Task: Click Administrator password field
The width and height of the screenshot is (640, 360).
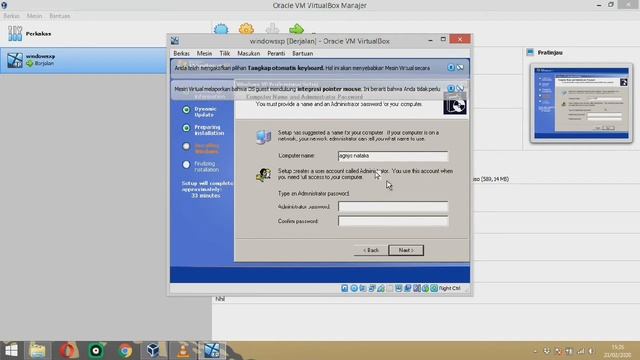Action: tap(393, 207)
